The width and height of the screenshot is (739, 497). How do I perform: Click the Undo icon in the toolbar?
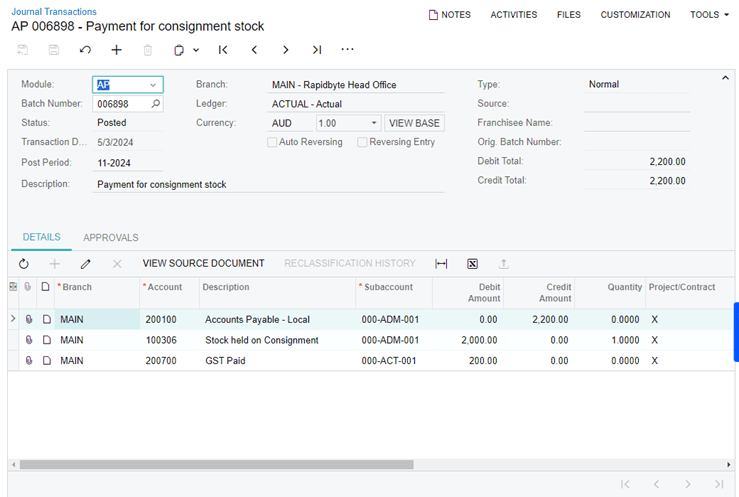(85, 49)
